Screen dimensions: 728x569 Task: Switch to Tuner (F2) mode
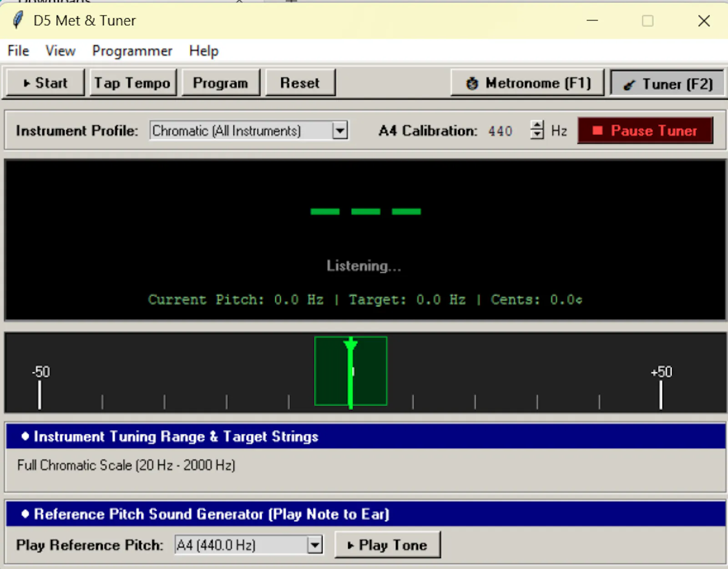point(667,84)
